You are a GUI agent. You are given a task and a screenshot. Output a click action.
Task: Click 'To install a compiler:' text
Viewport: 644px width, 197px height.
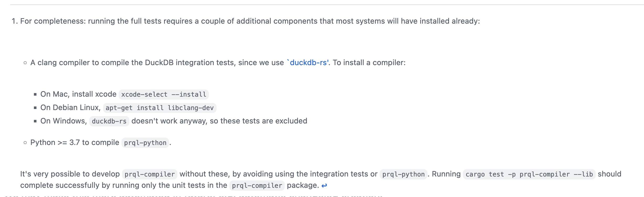point(369,63)
